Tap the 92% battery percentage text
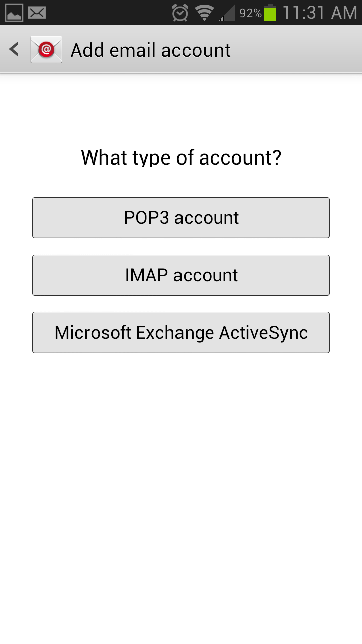The image size is (362, 644). 250,13
